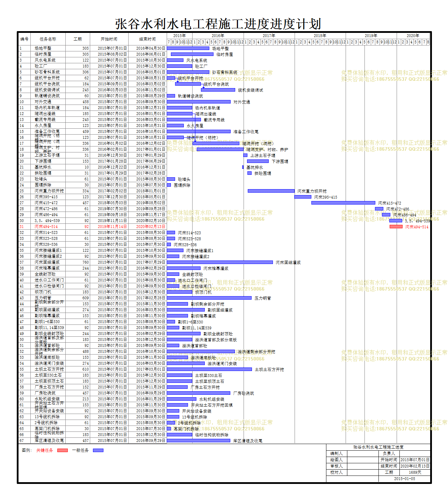Click the 2015-01-05 date in title block
Viewport: 448px width, 500px height.
tap(404, 479)
